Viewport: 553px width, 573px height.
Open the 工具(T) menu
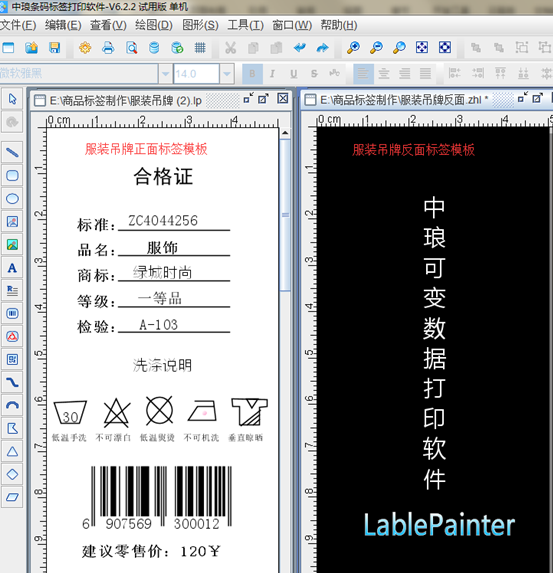point(246,25)
